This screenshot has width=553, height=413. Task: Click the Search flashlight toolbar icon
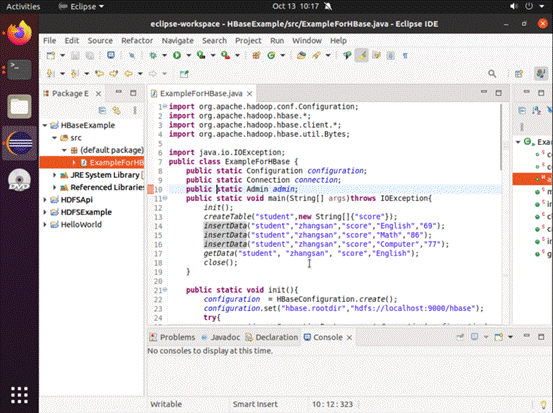[316, 55]
